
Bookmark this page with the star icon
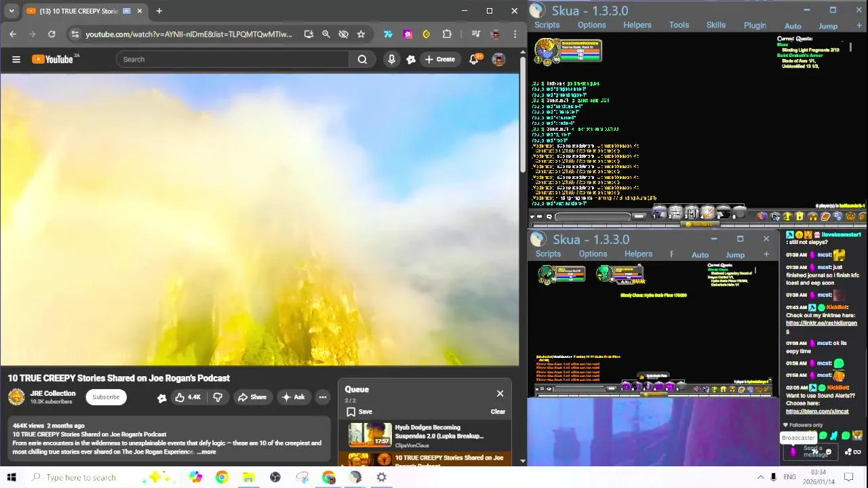pyautogui.click(x=361, y=34)
